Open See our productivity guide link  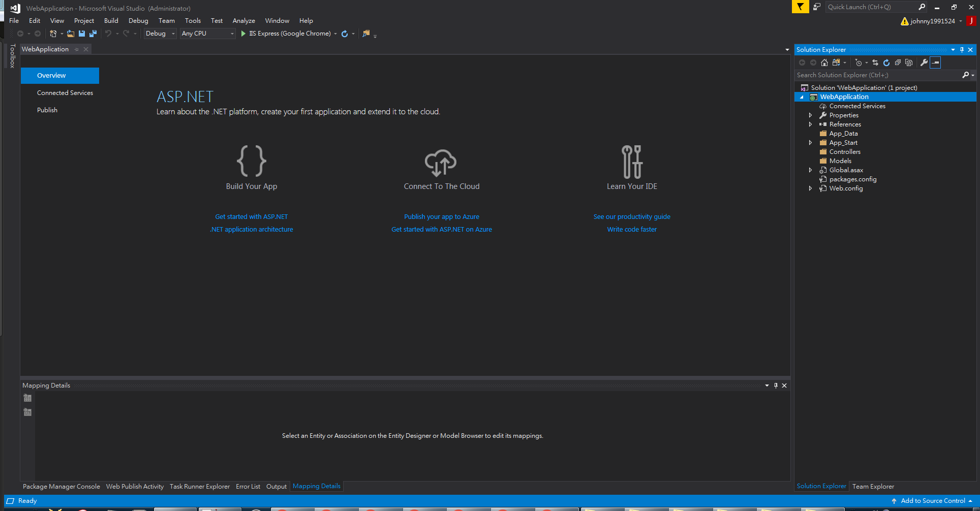[632, 217]
